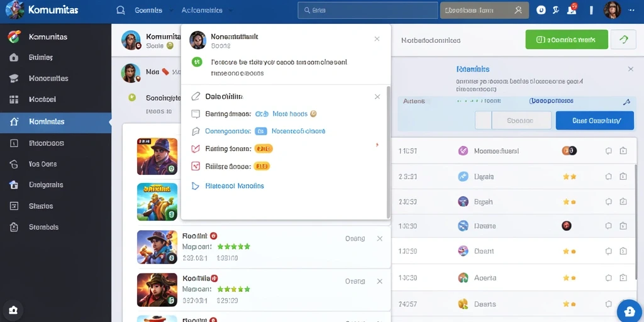This screenshot has width=644, height=322.
Task: Click the grid icon in the left sidebar
Action: 14,99
